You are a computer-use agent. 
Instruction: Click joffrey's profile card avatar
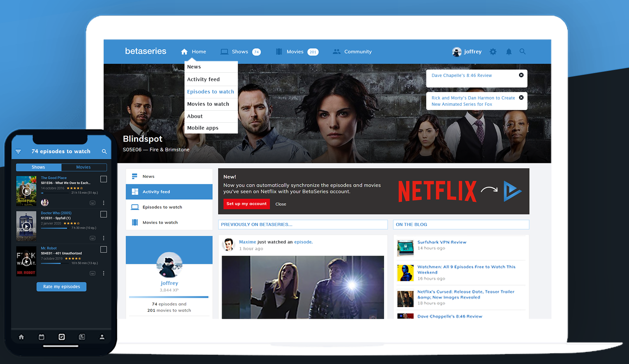click(169, 265)
